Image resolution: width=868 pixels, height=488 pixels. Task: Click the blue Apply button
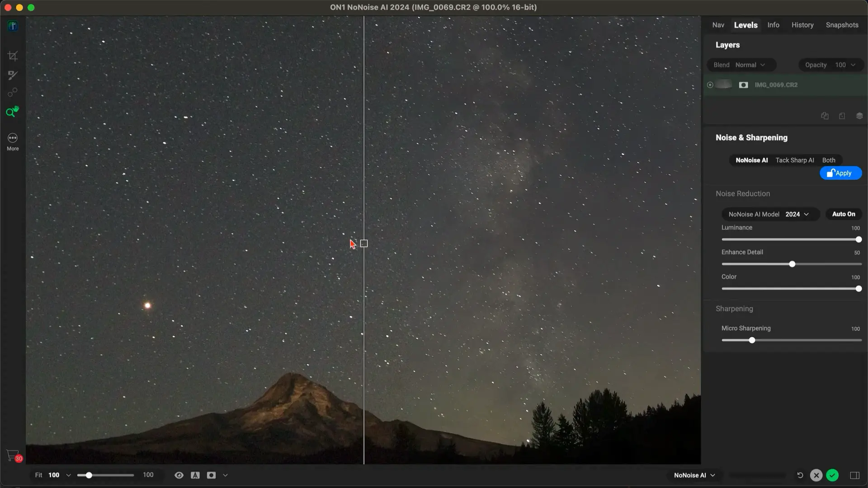click(840, 173)
